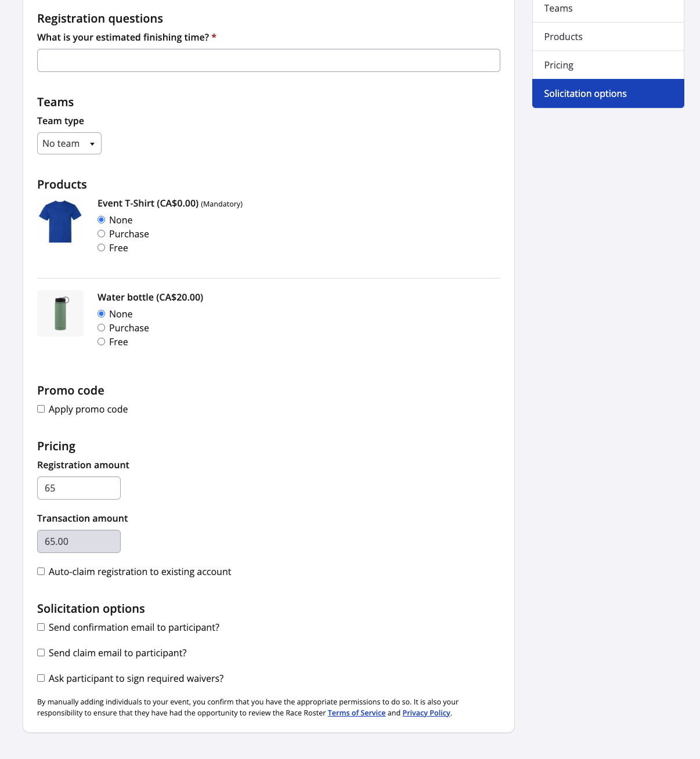Image resolution: width=700 pixels, height=759 pixels.
Task: Select None for Water bottle
Action: tap(102, 314)
